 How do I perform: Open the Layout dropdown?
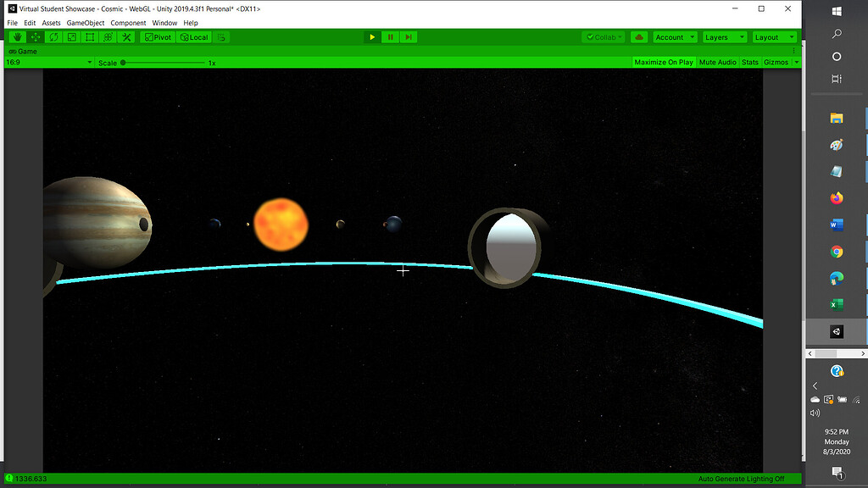pyautogui.click(x=773, y=36)
